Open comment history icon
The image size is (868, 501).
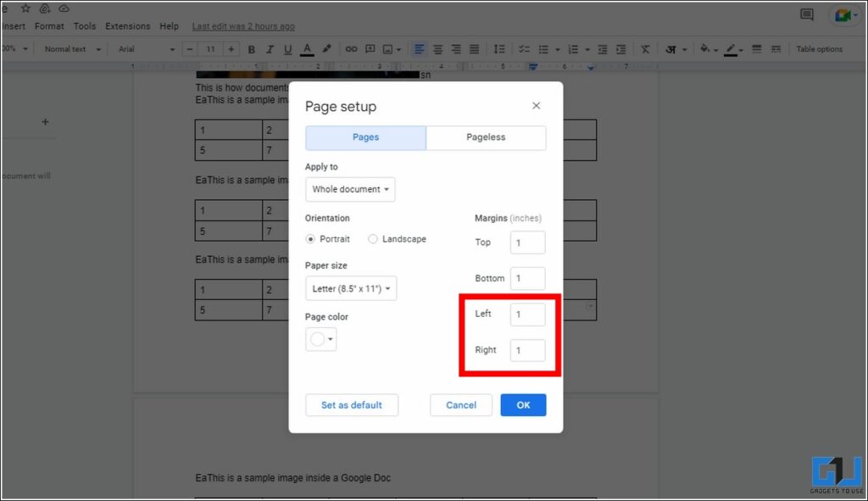(807, 15)
